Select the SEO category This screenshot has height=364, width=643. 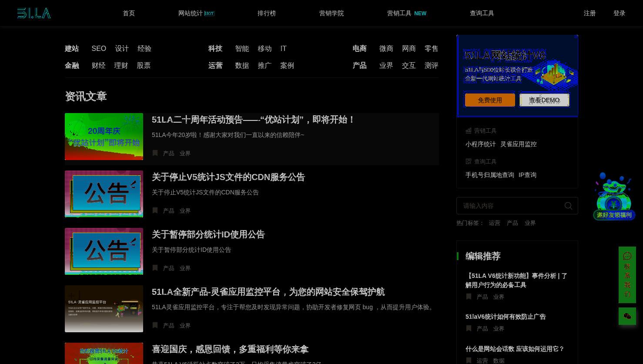tap(99, 49)
